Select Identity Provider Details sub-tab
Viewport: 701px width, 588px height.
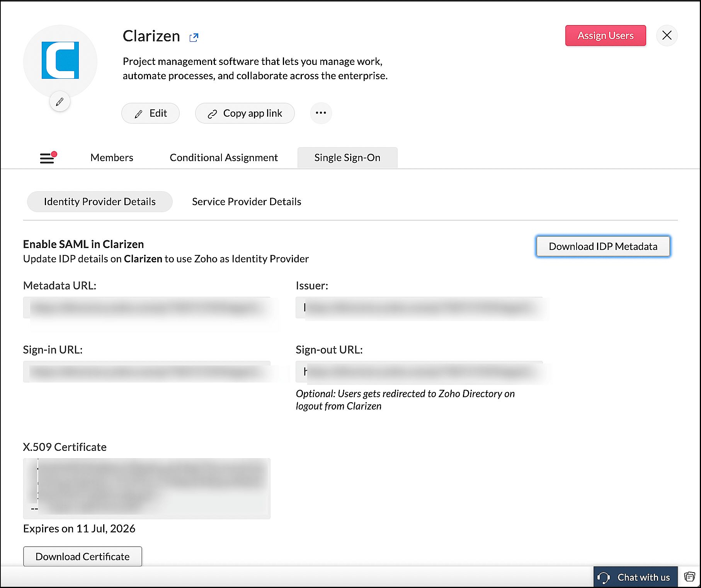100,202
